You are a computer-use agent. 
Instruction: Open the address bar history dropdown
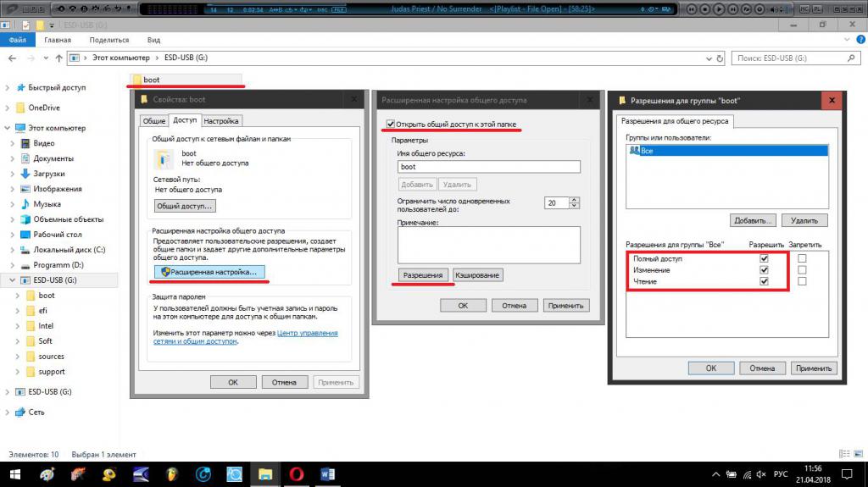coord(709,58)
